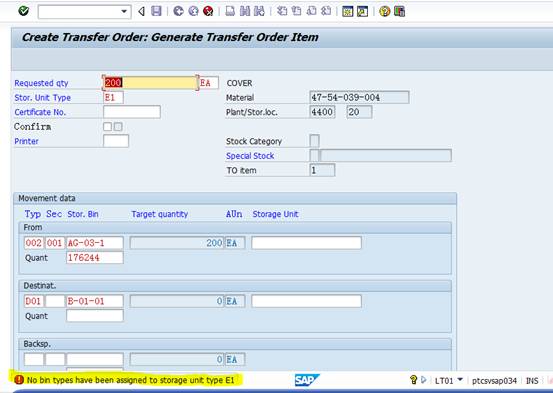Click the Certificate No. label

click(x=40, y=112)
